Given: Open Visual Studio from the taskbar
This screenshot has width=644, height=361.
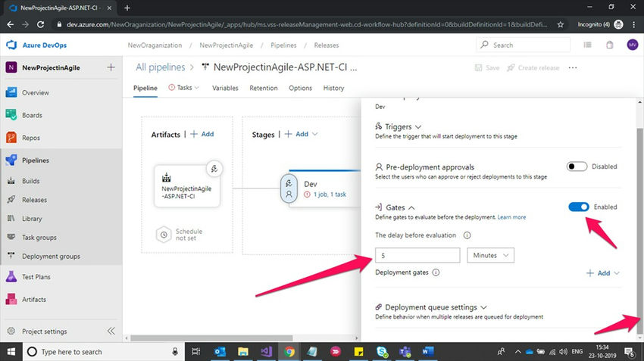Looking at the screenshot, I should tap(266, 352).
